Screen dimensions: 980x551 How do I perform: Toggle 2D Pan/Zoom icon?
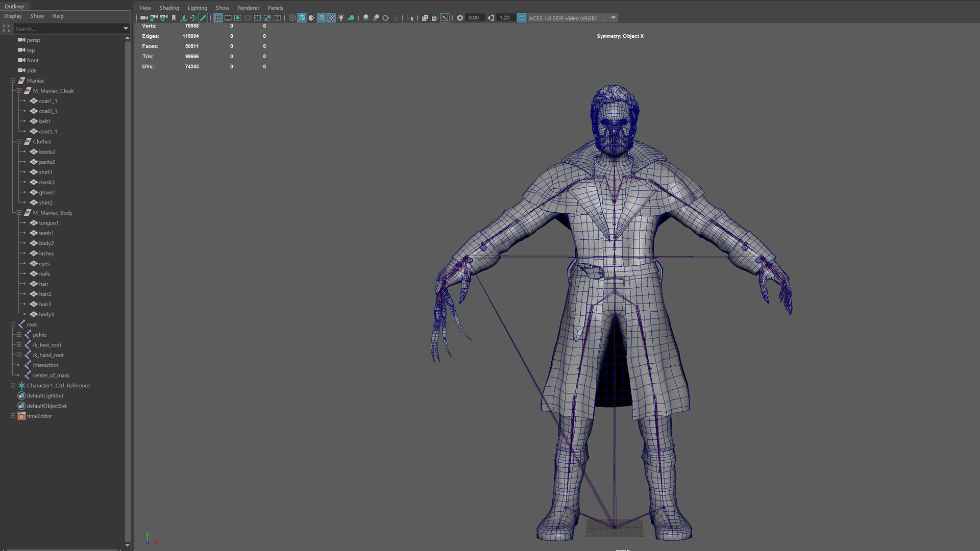[x=193, y=18]
